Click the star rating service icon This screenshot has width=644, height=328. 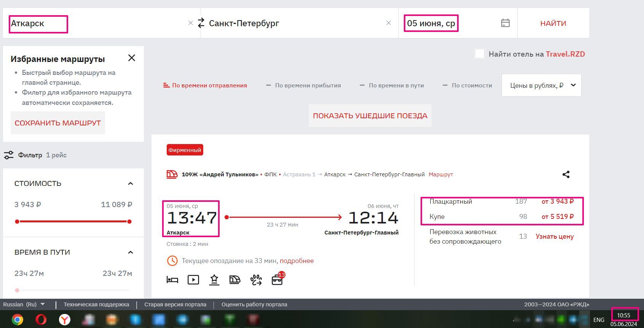pyautogui.click(x=214, y=280)
